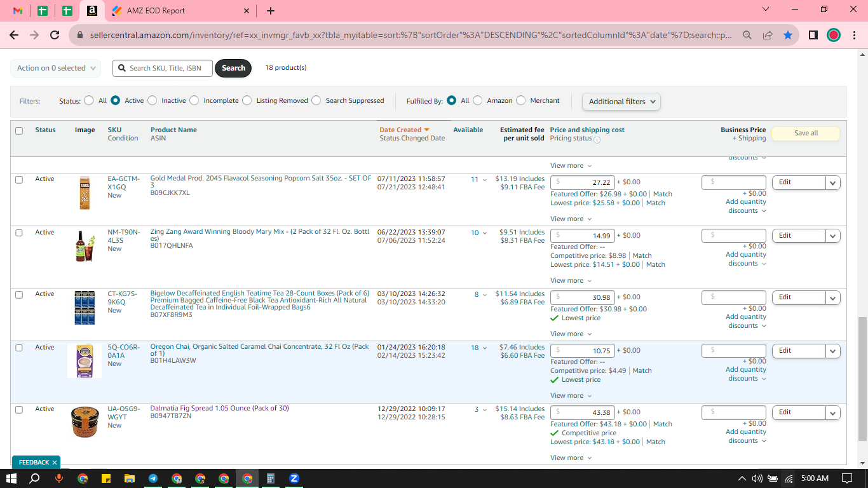Share this page via the share icon
868x488 pixels.
tap(768, 35)
